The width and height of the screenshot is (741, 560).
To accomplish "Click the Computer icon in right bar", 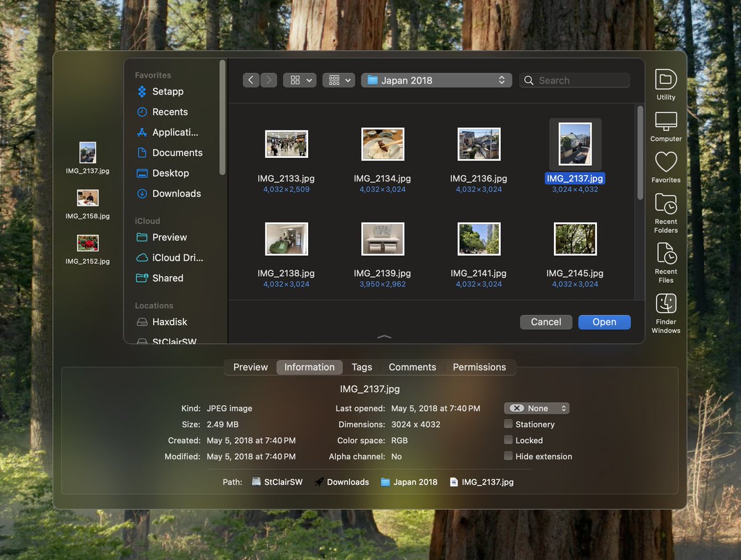I will 666,122.
